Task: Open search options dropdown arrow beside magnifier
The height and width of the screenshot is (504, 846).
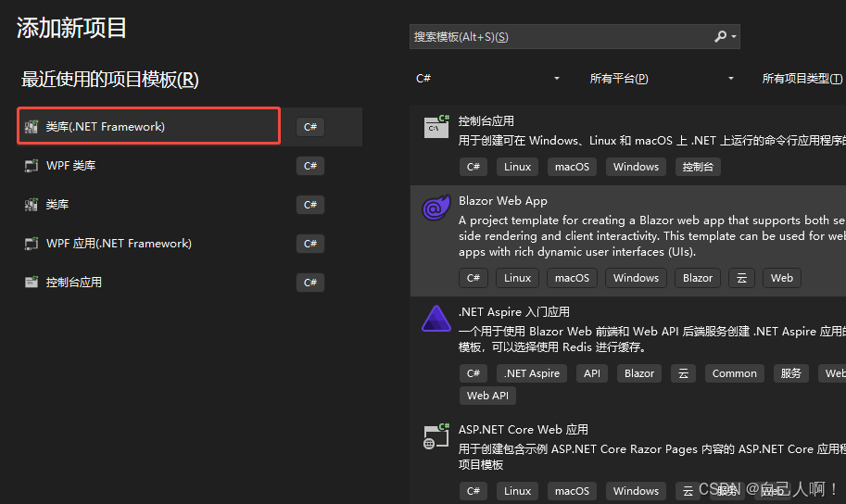Action: (x=734, y=37)
